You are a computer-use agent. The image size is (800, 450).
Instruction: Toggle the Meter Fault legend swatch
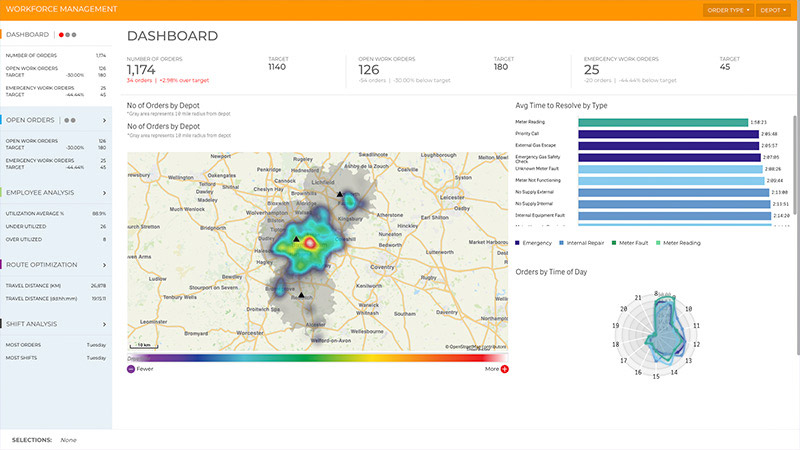point(614,243)
